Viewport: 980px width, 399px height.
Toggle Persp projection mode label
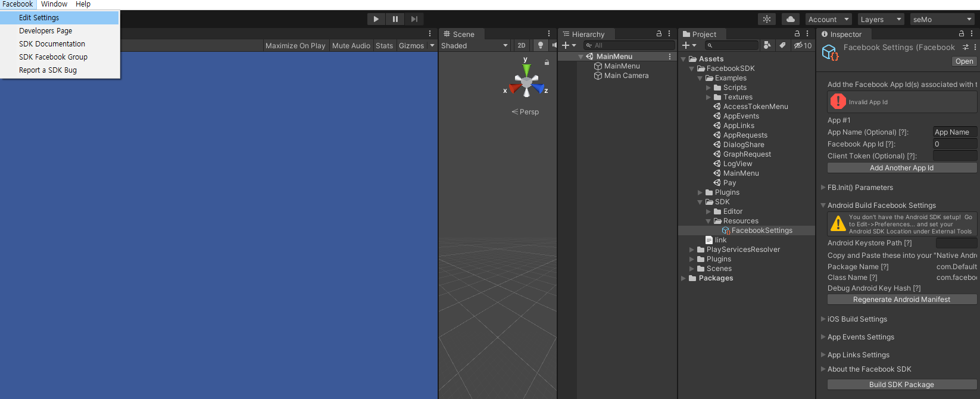tap(525, 112)
